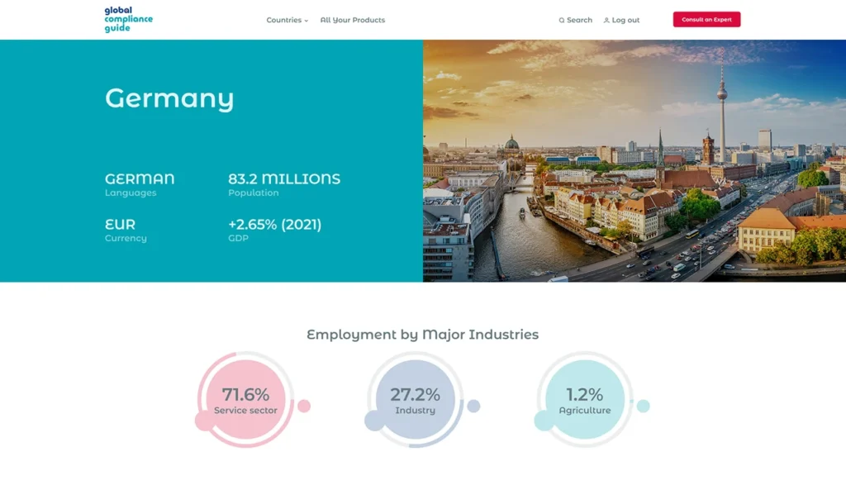Open the Countries menu

pyautogui.click(x=287, y=20)
